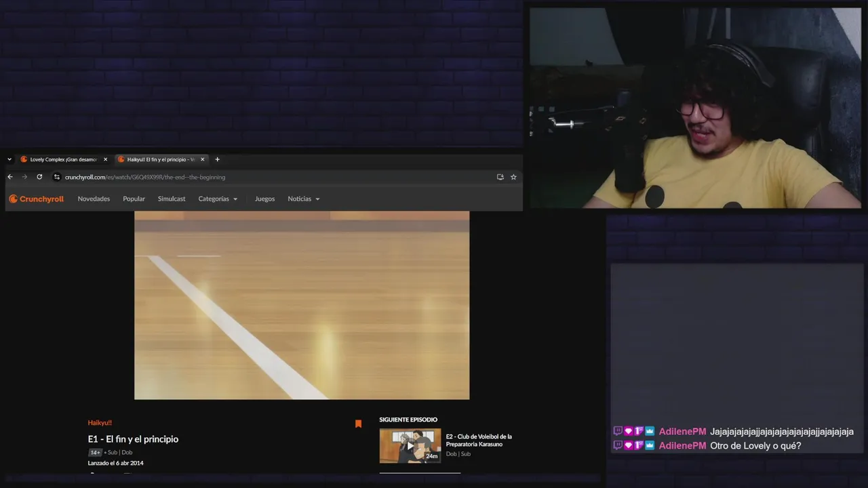Open the Simulcast section
Viewport: 868px width, 488px height.
(172, 199)
